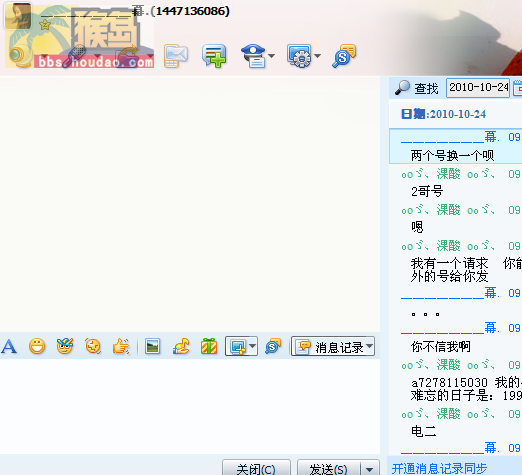This screenshot has height=475, width=522.
Task: Click into the message typing area
Action: tap(190, 406)
